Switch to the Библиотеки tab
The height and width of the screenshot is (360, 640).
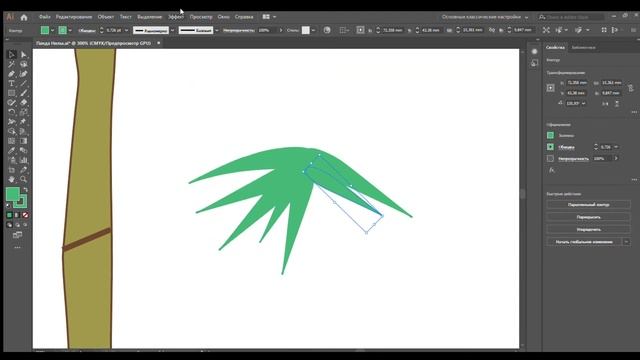(583, 48)
